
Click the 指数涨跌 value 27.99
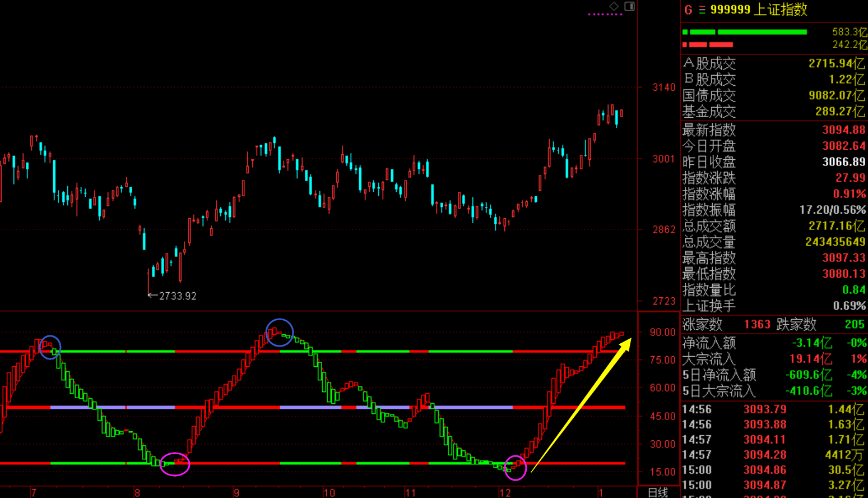coord(851,178)
